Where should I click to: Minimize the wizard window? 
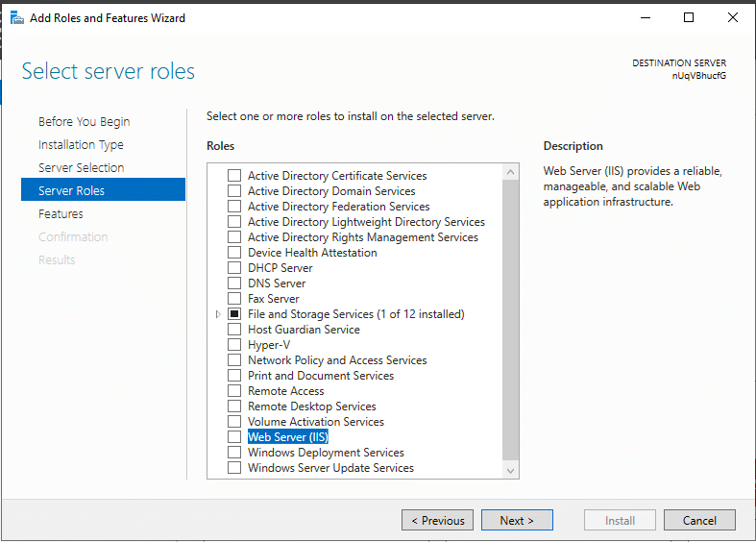tap(645, 17)
